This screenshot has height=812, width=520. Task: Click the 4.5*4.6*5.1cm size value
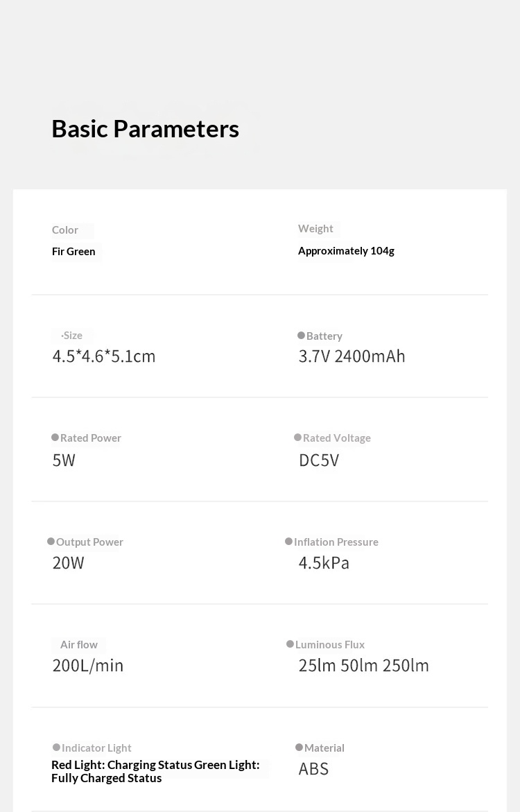click(x=104, y=356)
